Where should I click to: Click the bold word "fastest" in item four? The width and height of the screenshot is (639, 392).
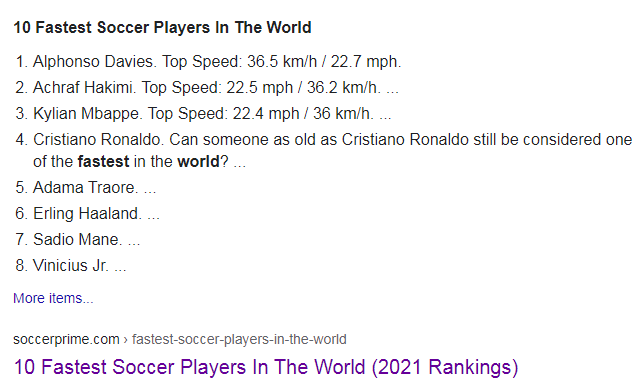pyautogui.click(x=104, y=162)
